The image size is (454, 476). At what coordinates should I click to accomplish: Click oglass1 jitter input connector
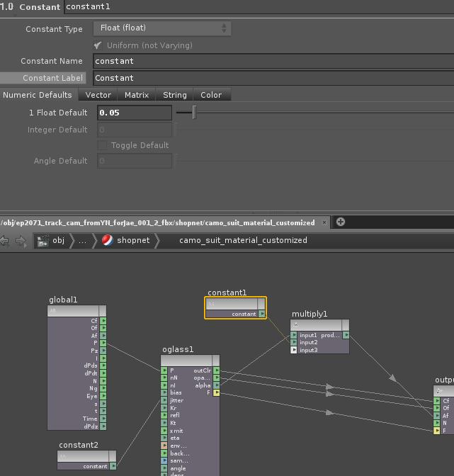[164, 400]
